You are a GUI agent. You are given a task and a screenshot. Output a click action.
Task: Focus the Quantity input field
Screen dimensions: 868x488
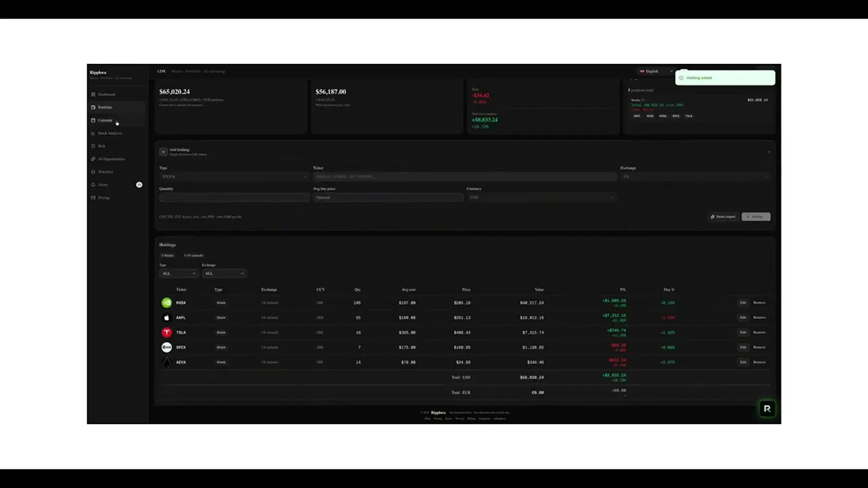click(x=234, y=197)
